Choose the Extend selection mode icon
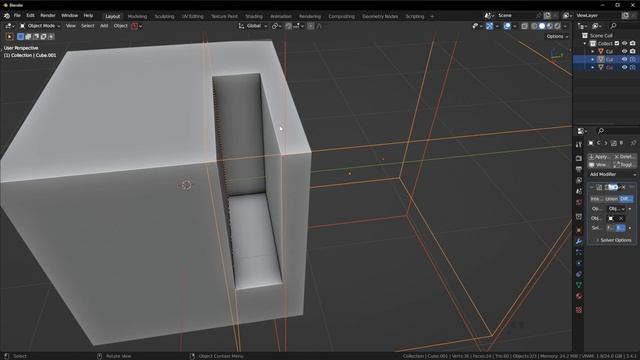 (x=28, y=37)
